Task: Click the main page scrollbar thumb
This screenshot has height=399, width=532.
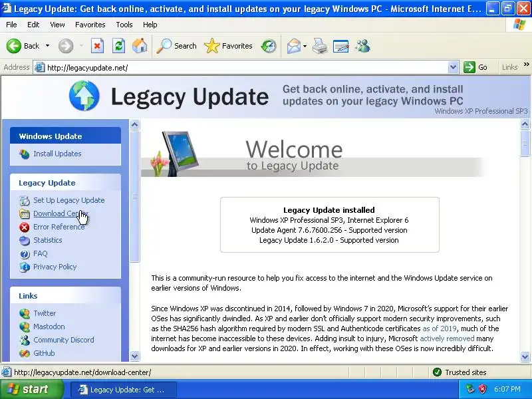Action: (525, 143)
